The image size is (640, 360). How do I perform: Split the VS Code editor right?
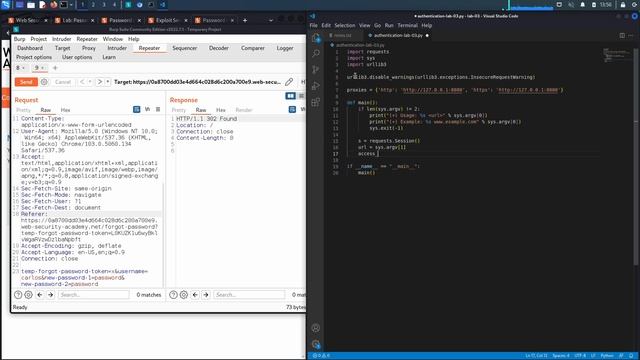pos(622,36)
